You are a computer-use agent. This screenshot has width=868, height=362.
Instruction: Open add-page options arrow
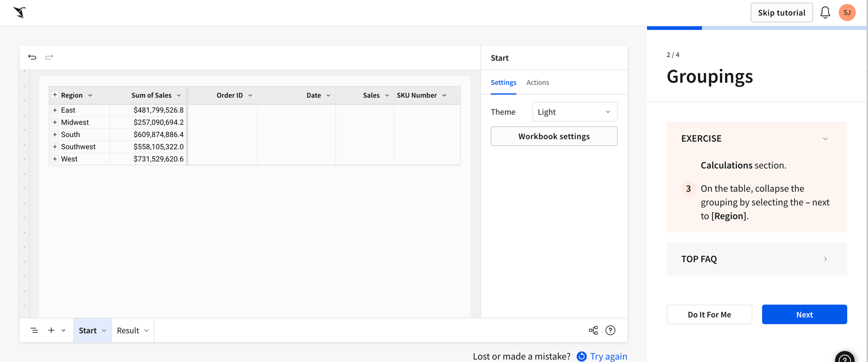pos(64,331)
